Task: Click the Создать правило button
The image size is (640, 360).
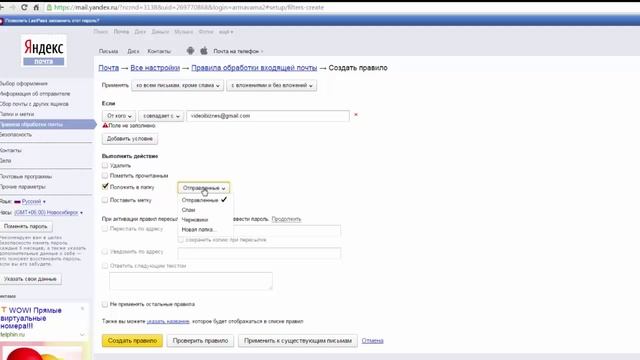Action: click(x=132, y=340)
